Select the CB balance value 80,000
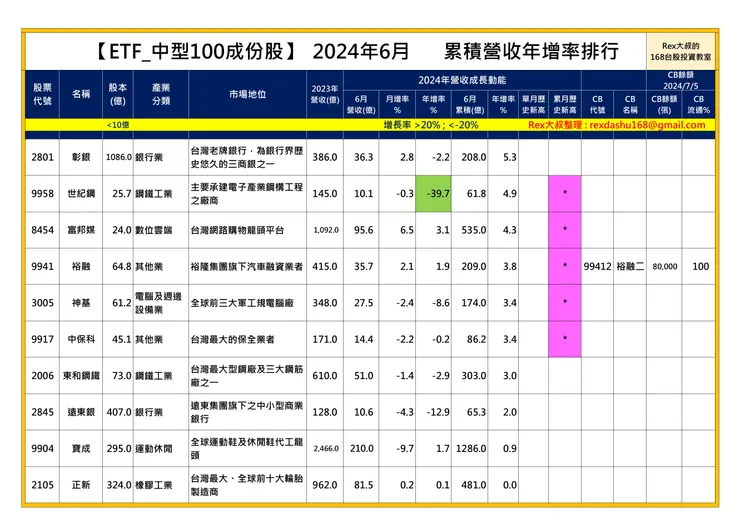Image resolution: width=740 pixels, height=523 pixels. click(664, 267)
